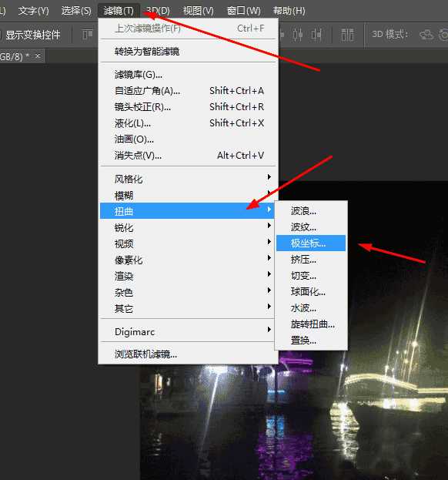This screenshot has width=448, height=480.
Task: Choose 置换... displace filter
Action: [311, 341]
